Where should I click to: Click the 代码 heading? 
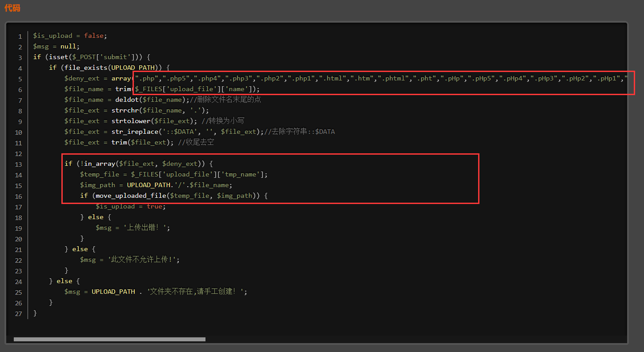coord(12,8)
